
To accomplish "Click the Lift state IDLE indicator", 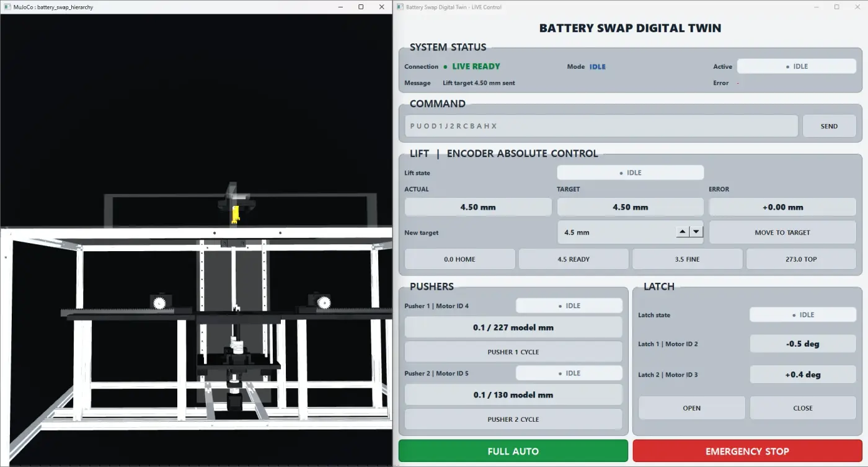I will coord(631,173).
